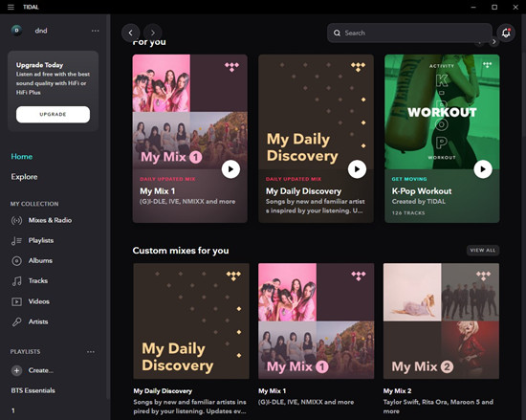The image size is (526, 420).
Task: Click the Artists microphone icon
Action: coord(17,321)
